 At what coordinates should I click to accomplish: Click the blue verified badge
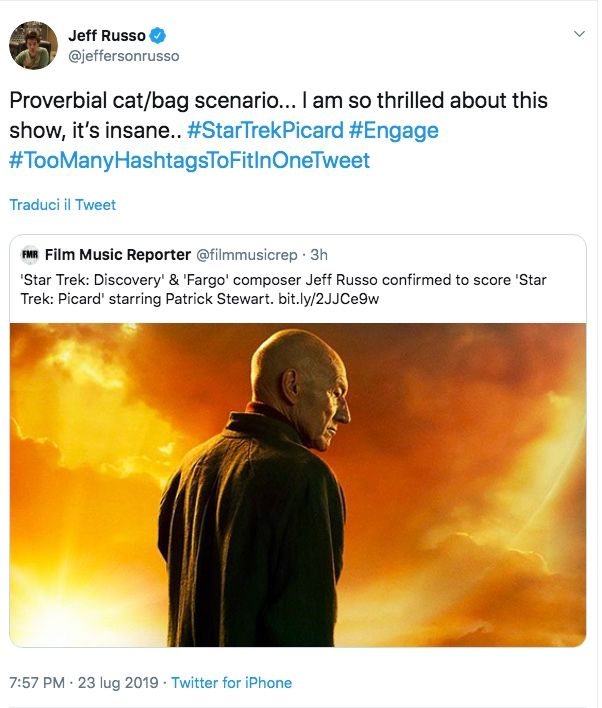(156, 36)
